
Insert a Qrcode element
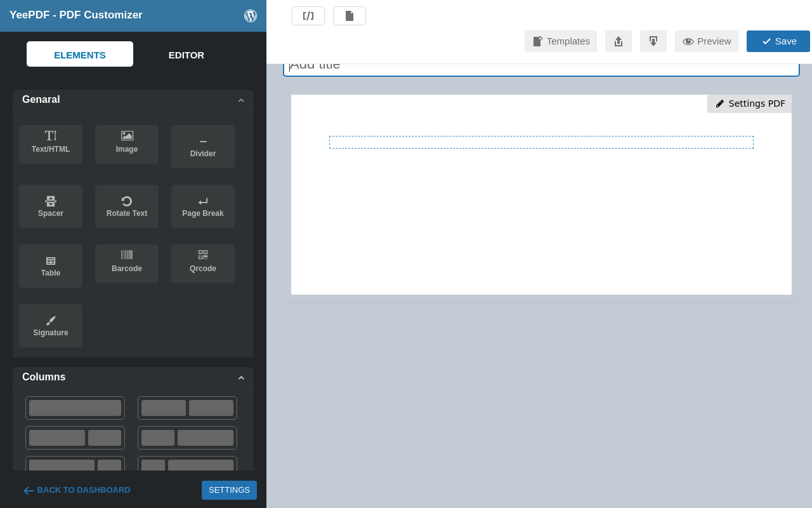[203, 264]
